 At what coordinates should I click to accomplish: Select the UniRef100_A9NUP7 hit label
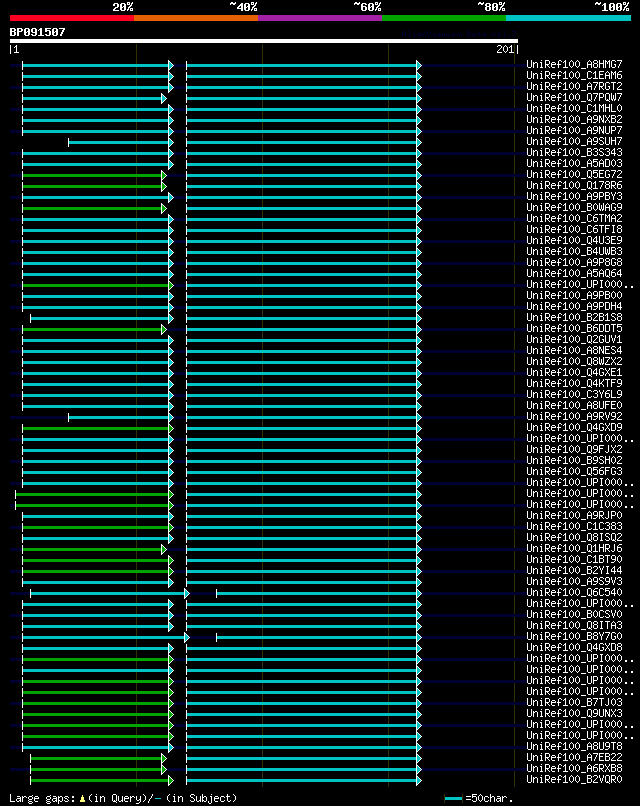tap(574, 130)
